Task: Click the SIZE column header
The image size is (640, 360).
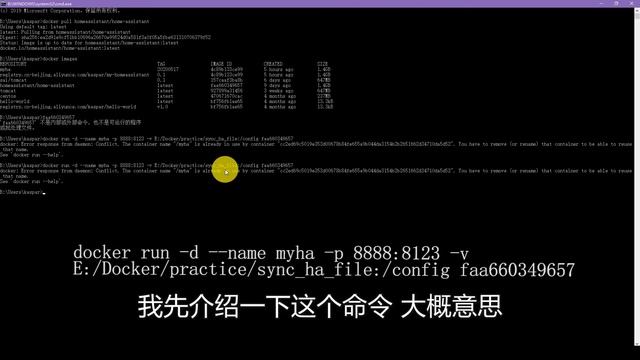Action: (x=322, y=64)
